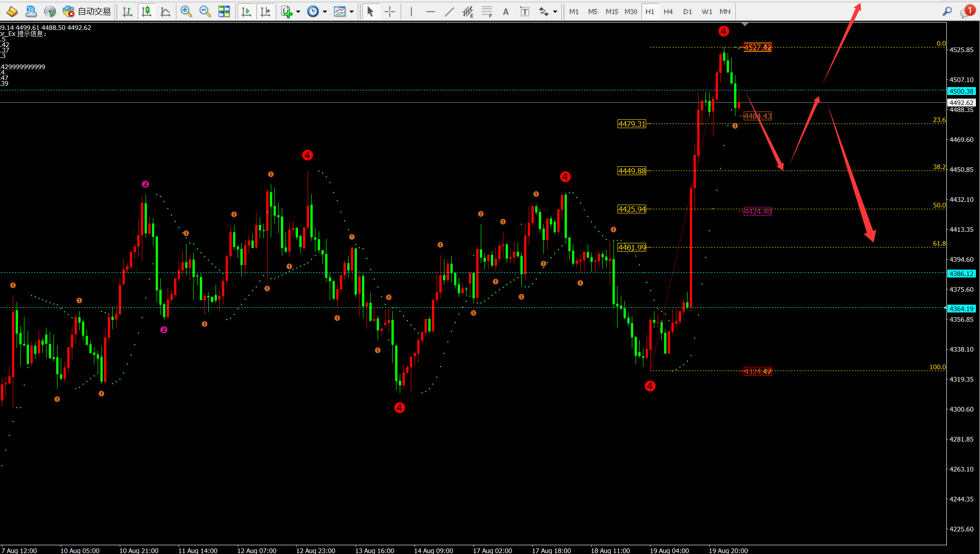The width and height of the screenshot is (980, 554).
Task: Click the red 4 marker below the 4324.47 low
Action: click(x=650, y=386)
